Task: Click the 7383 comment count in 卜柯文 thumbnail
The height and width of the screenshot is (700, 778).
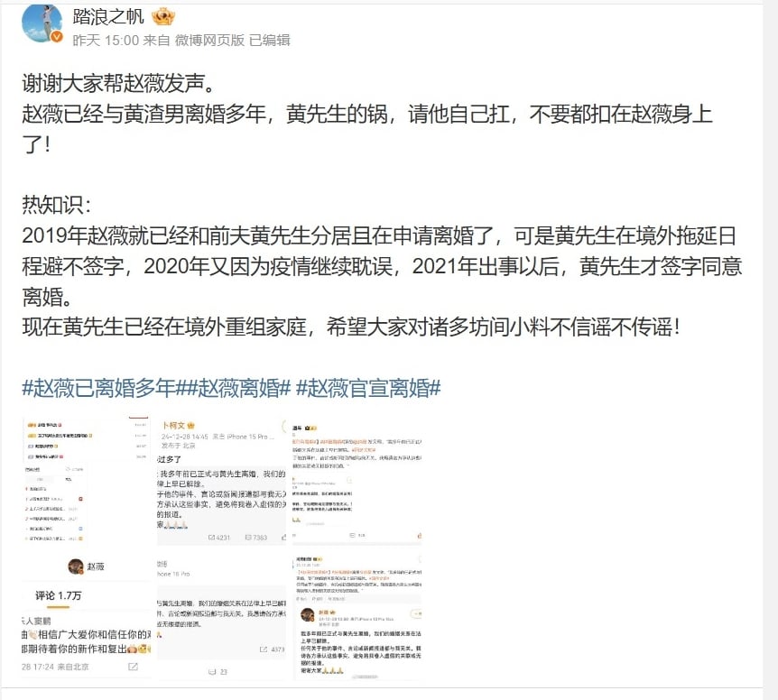Action: point(256,538)
